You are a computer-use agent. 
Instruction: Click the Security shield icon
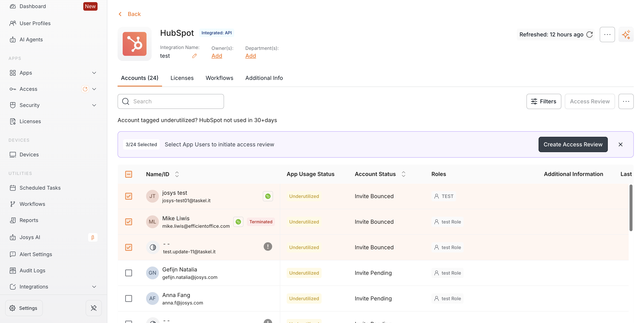tap(13, 105)
